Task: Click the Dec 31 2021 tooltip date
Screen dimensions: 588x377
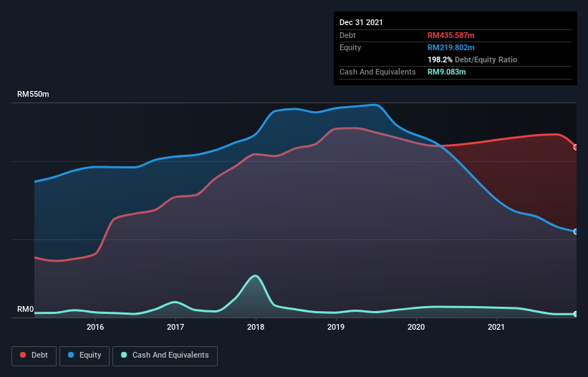Action: pyautogui.click(x=361, y=22)
